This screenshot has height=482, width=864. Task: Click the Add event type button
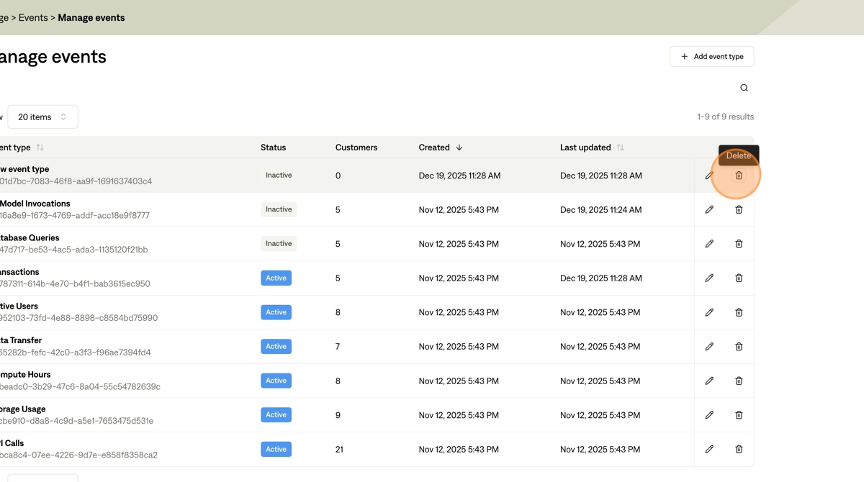coord(711,57)
